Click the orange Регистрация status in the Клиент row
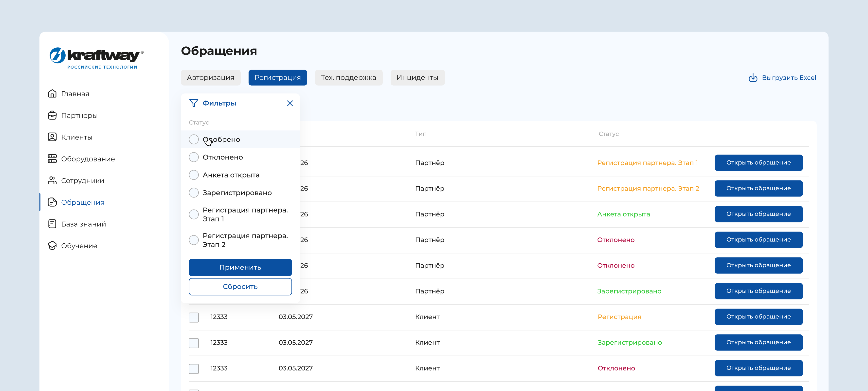 [x=619, y=317]
